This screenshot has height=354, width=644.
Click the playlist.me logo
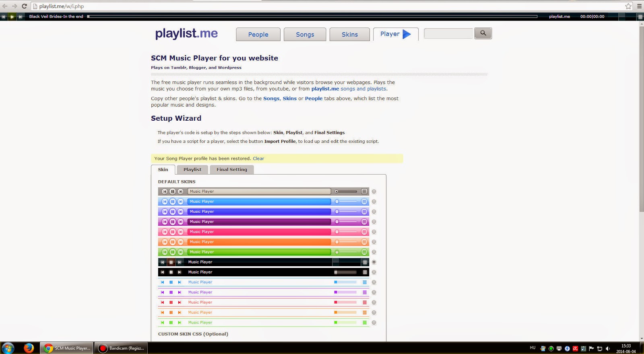point(186,34)
